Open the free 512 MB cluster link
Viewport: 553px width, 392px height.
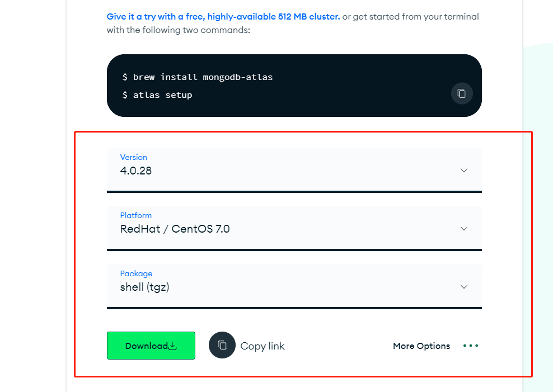click(223, 17)
